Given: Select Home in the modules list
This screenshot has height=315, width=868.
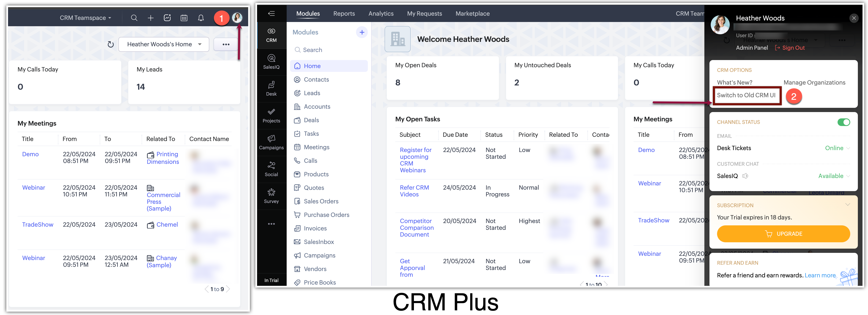Looking at the screenshot, I should click(x=329, y=66).
